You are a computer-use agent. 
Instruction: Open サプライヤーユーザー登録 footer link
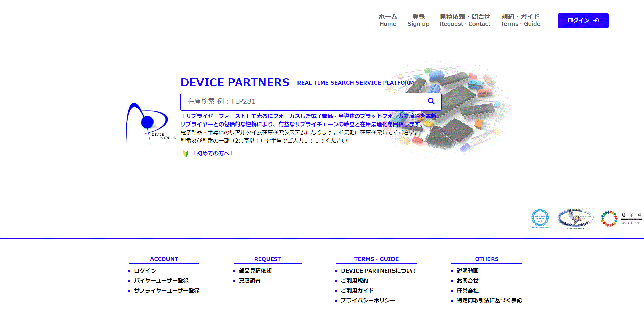(166, 291)
